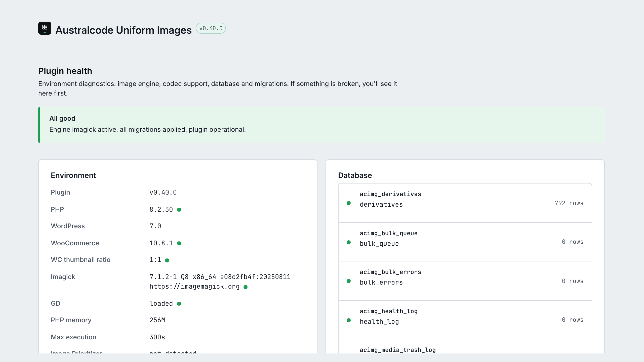The width and height of the screenshot is (644, 362).
Task: Click the Australcode Uniform Images title
Action: (124, 30)
